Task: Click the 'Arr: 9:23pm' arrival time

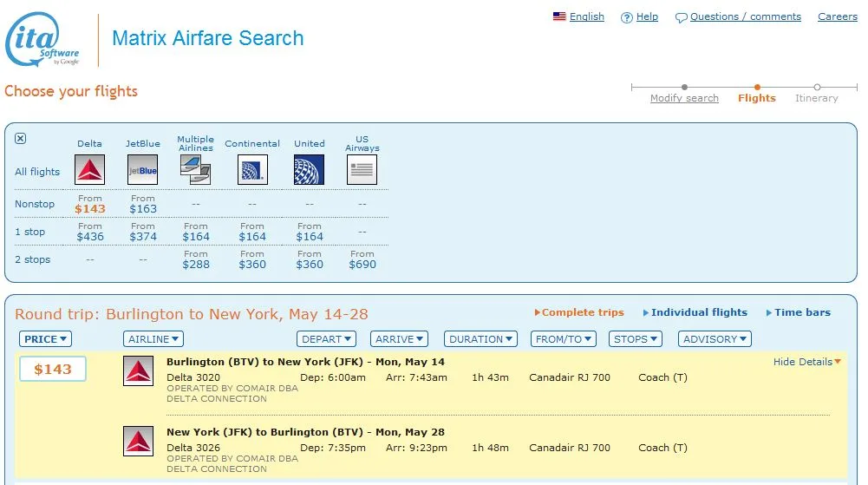Action: (416, 448)
